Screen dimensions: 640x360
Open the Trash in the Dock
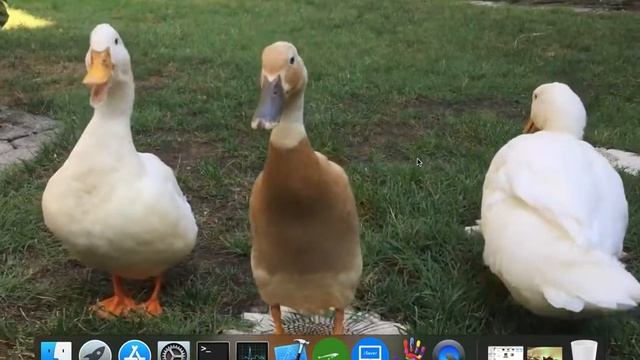click(x=584, y=350)
